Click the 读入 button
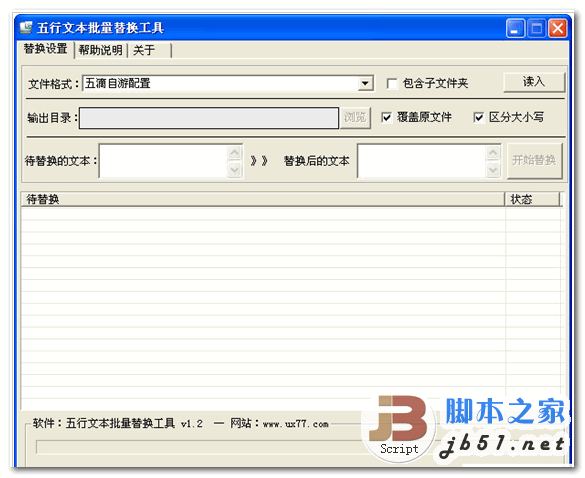Screen dimensions: 585x478 click(x=534, y=82)
